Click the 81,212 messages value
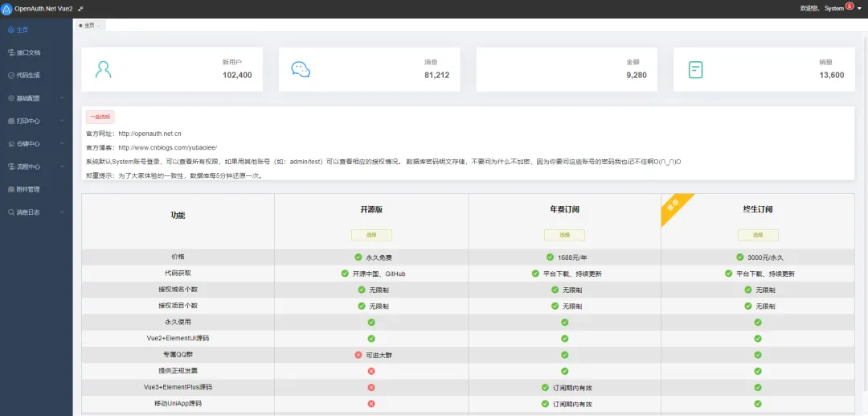Viewport: 868px width, 416px height. coord(436,76)
